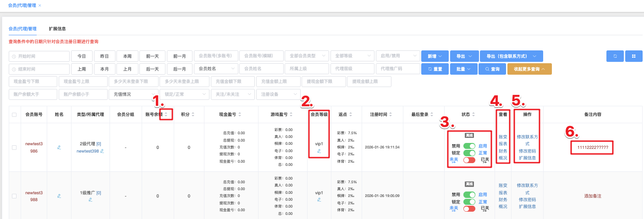Click edit pencil beside parent agent newtest398
This screenshot has height=219, width=644.
[x=102, y=151]
